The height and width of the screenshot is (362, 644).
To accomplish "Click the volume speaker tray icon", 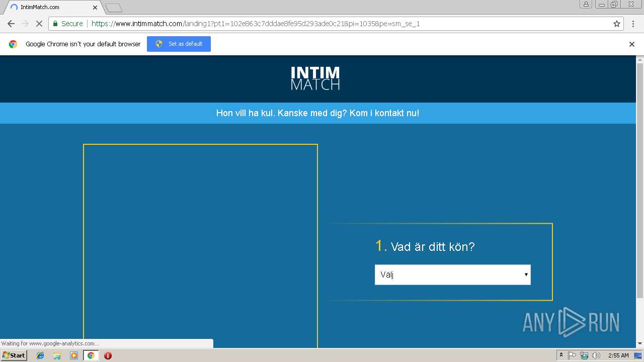I will (596, 355).
